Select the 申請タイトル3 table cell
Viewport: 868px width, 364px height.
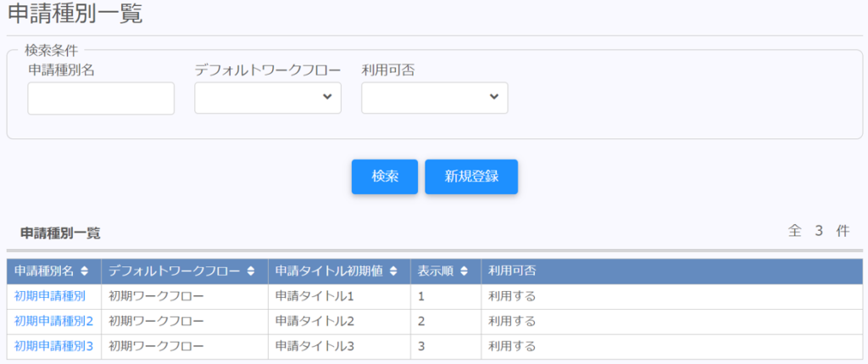pyautogui.click(x=314, y=346)
